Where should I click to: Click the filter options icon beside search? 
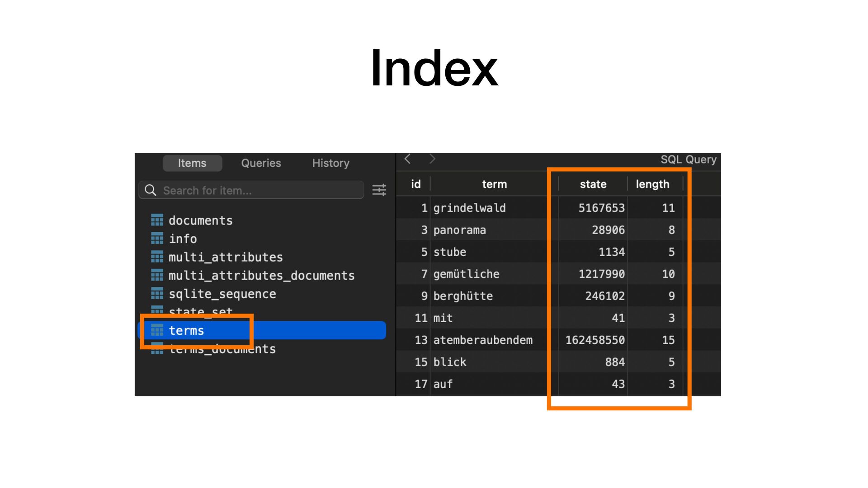[x=379, y=190]
